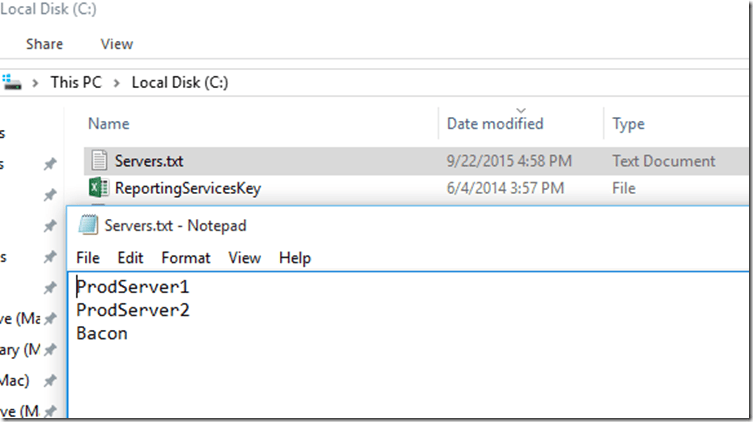Click the ReportingServicesKey Excel icon

point(98,187)
